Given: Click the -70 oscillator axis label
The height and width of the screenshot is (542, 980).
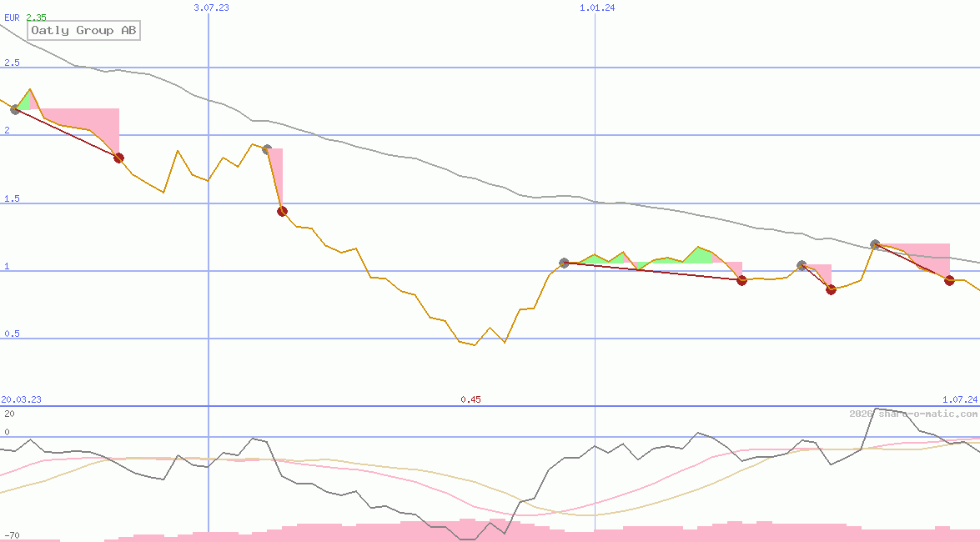Looking at the screenshot, I should click(x=12, y=534).
